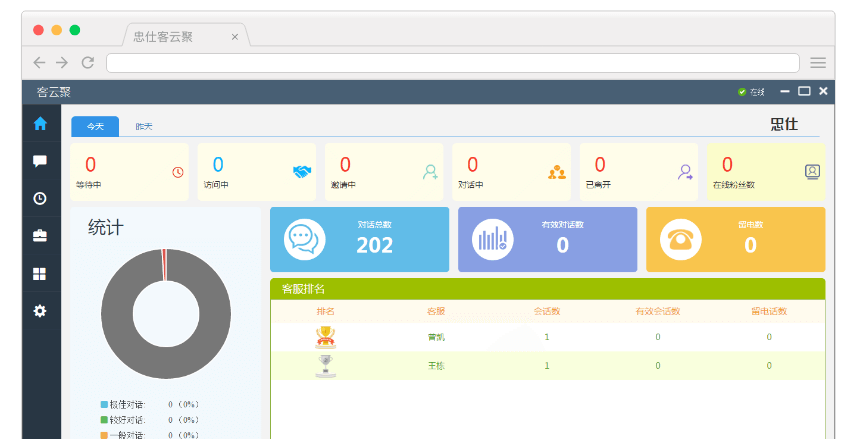Click the 访问中 handshake icon
The width and height of the screenshot is (856, 439).
coord(302,172)
